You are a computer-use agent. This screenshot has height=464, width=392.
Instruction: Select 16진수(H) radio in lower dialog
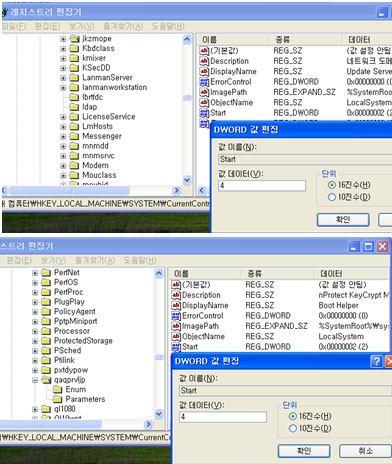pos(292,416)
